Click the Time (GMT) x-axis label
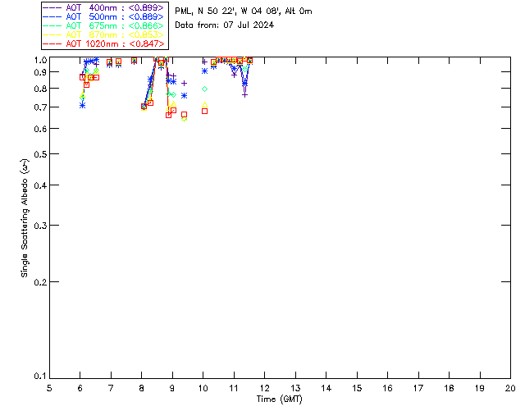The width and height of the screenshot is (525, 420). click(x=280, y=398)
